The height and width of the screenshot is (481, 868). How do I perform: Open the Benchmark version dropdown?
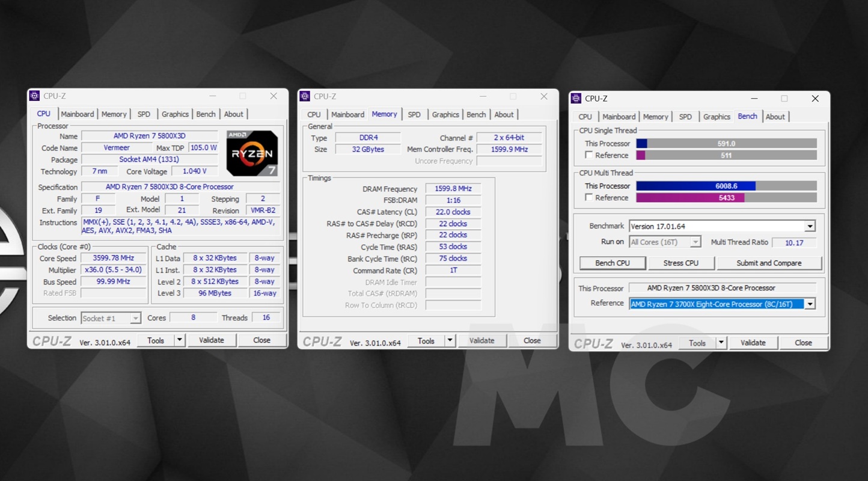(810, 227)
